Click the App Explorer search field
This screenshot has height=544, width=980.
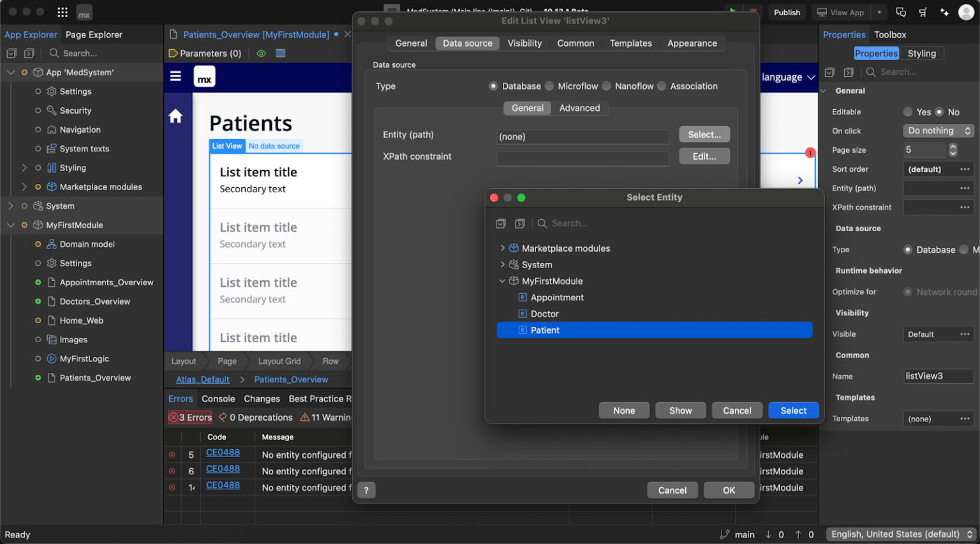point(89,53)
